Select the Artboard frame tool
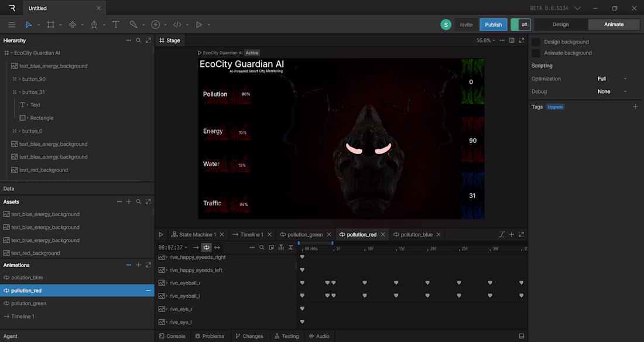Viewport: 644px width, 342px height. pos(50,25)
